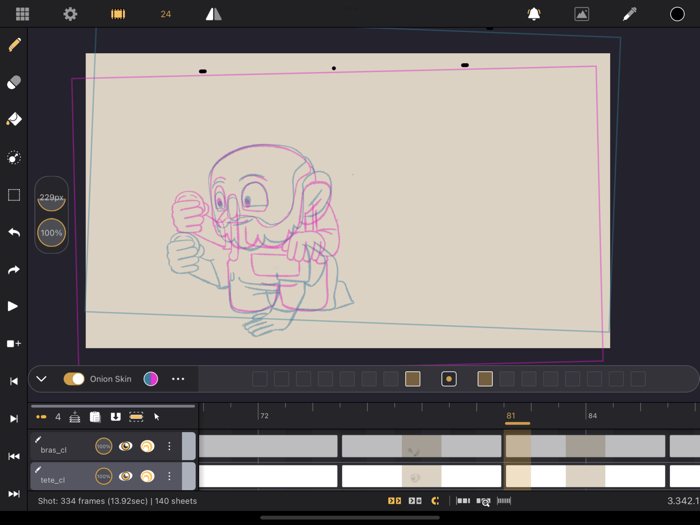Toggle onion skin for bras_cl layer

coord(147,446)
